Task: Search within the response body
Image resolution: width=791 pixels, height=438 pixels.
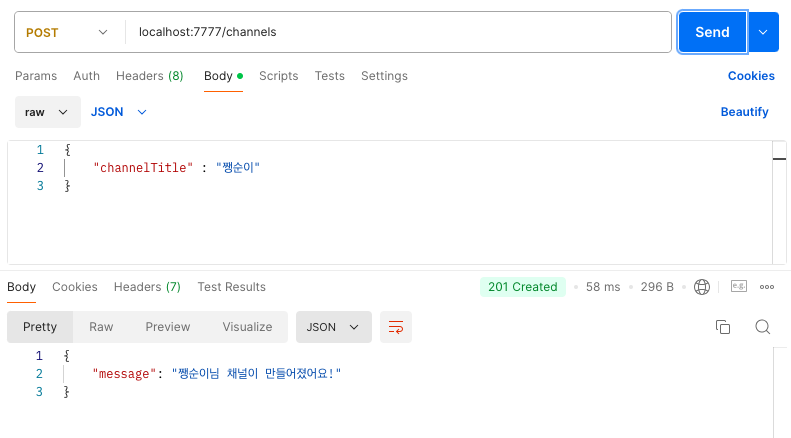Action: [762, 327]
